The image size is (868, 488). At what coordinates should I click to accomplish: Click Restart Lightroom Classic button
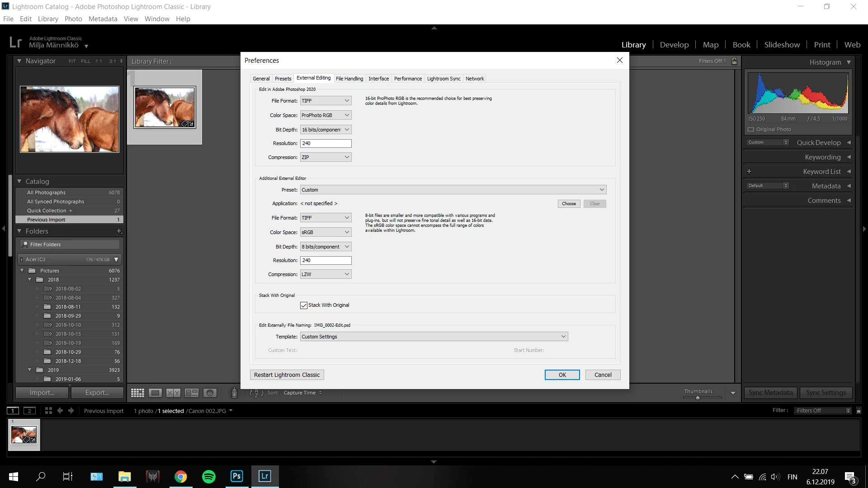(287, 375)
